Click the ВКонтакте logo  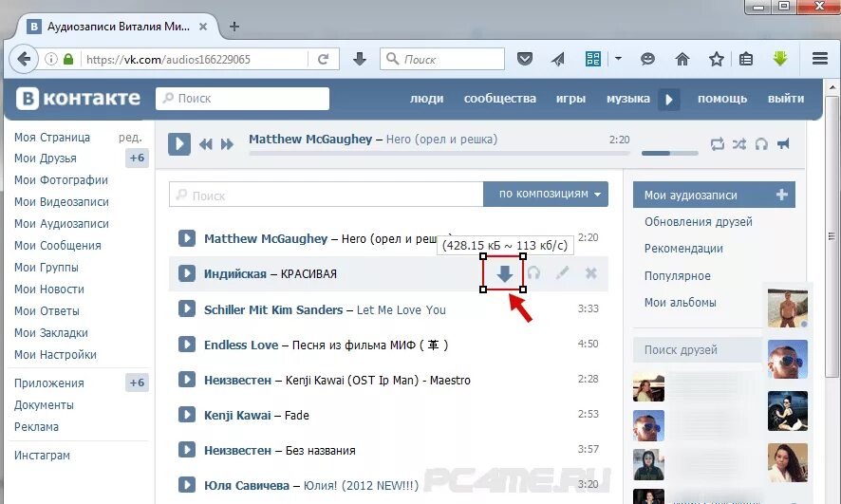(78, 98)
